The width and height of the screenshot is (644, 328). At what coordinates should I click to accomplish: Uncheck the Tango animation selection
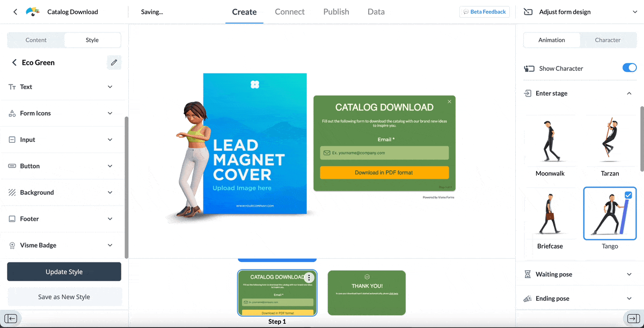tap(628, 195)
